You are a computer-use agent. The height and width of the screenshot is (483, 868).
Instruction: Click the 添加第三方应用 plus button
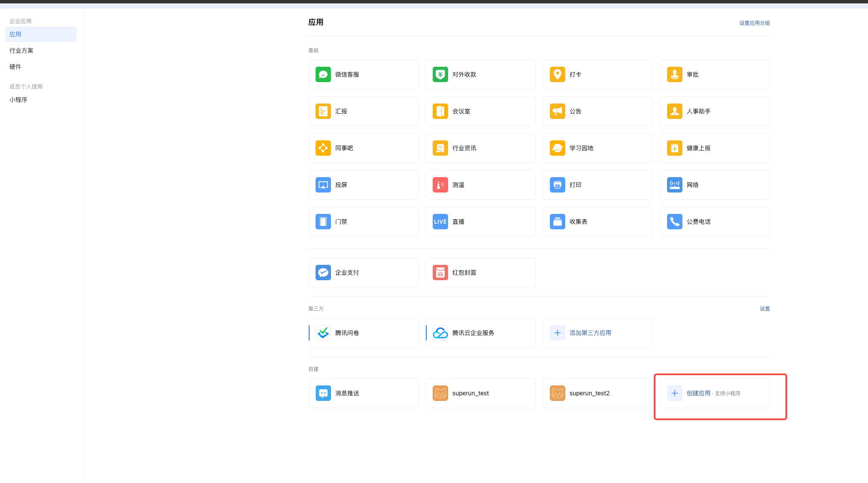click(557, 333)
